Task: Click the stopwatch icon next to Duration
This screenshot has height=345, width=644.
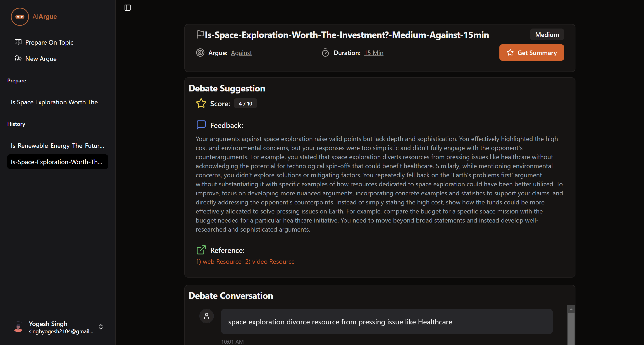Action: [x=325, y=53]
